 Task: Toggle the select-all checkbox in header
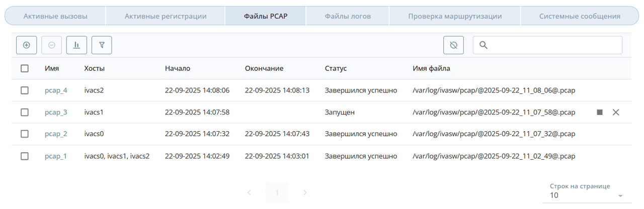point(25,68)
